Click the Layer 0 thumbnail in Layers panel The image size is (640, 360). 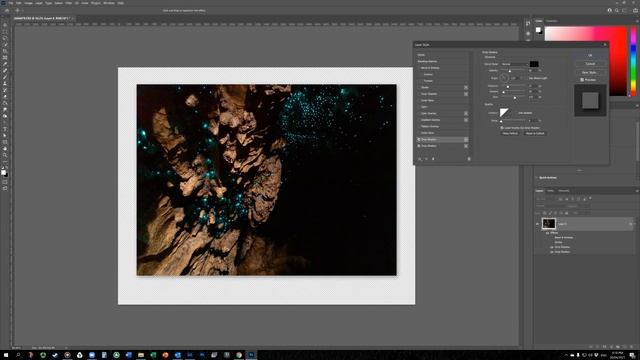point(549,223)
